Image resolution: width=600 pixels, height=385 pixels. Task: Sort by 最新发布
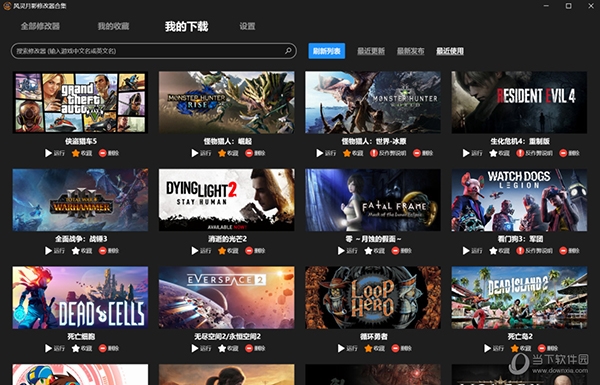[x=411, y=51]
